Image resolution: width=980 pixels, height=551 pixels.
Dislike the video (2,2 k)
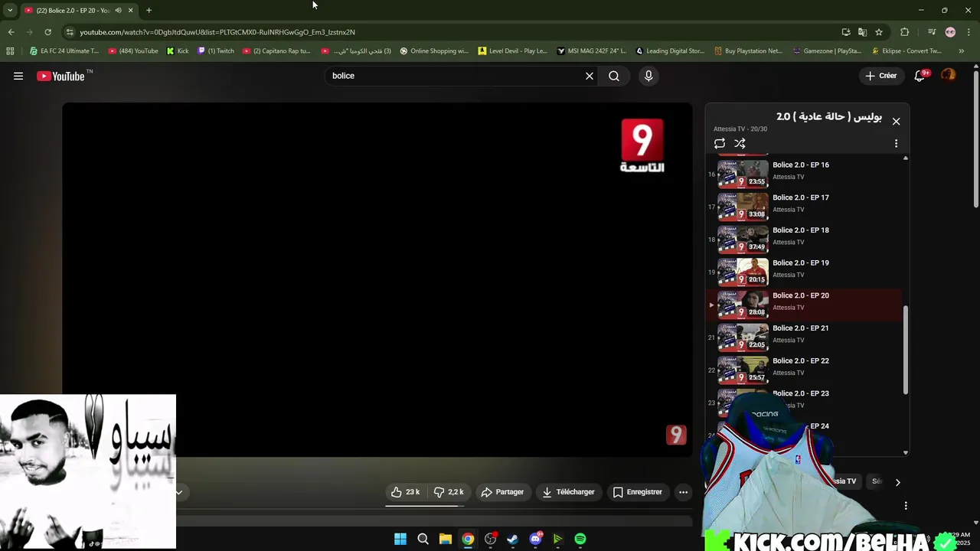pyautogui.click(x=449, y=492)
